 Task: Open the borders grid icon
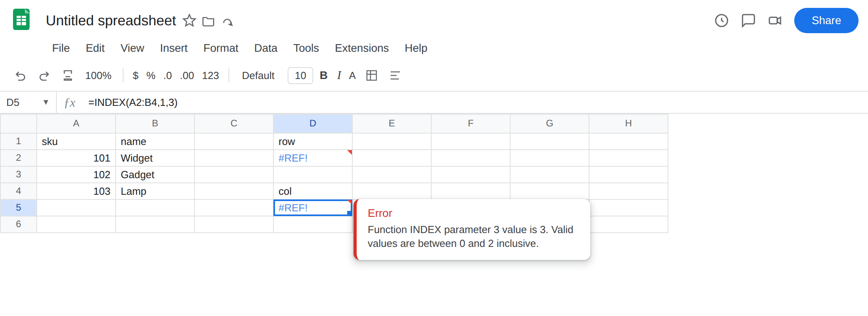(372, 75)
